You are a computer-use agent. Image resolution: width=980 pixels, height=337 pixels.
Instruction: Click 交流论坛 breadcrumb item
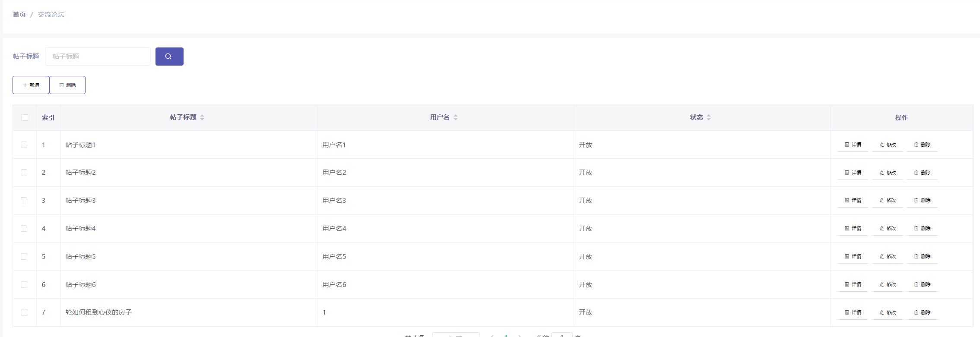click(x=51, y=15)
